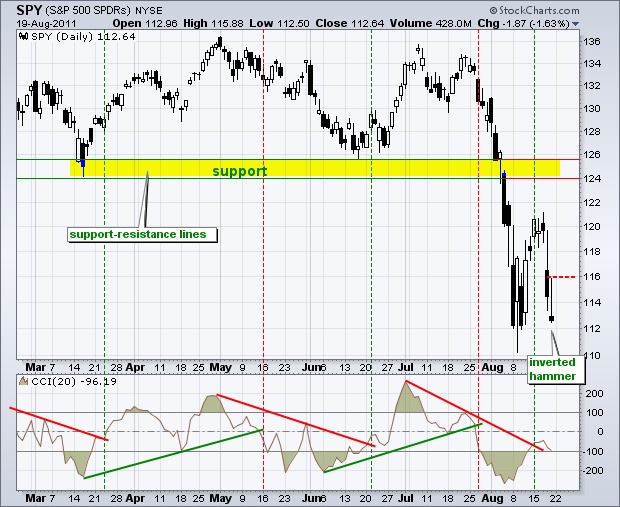This screenshot has width=620, height=507.
Task: Click the 120 price axis label
Action: click(592, 227)
